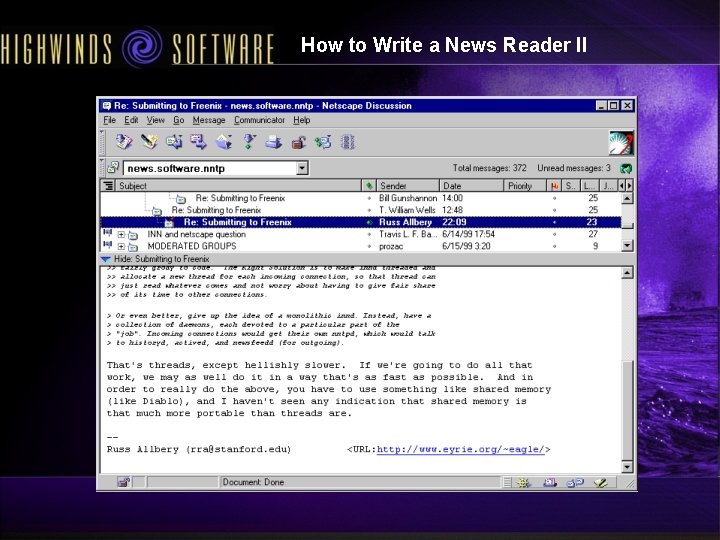This screenshot has width=720, height=540.
Task: Toggle read status dot on Bill Gunshannon row
Action: pos(369,198)
